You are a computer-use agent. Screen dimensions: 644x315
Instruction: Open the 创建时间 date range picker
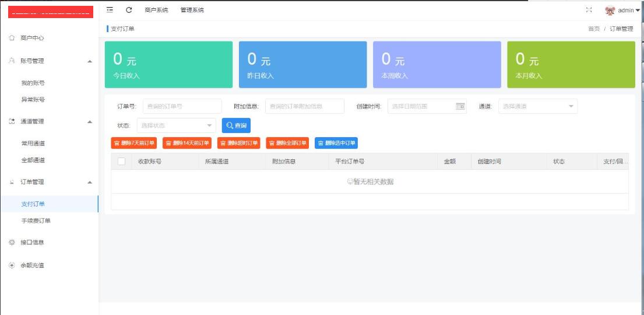point(427,106)
